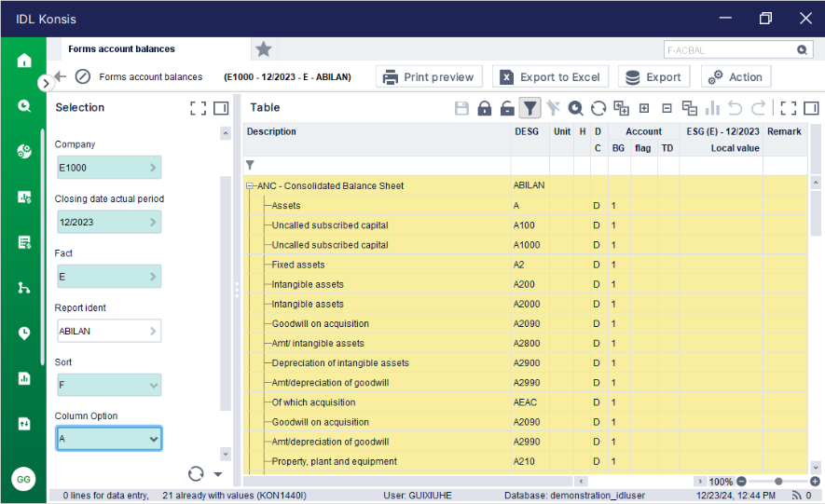Click the refresh icon in Table toolbar
This screenshot has height=504, width=825.
click(598, 108)
